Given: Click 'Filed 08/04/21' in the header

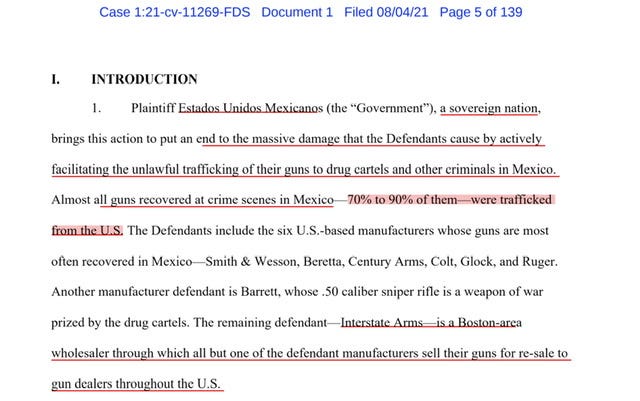Looking at the screenshot, I should [x=386, y=12].
